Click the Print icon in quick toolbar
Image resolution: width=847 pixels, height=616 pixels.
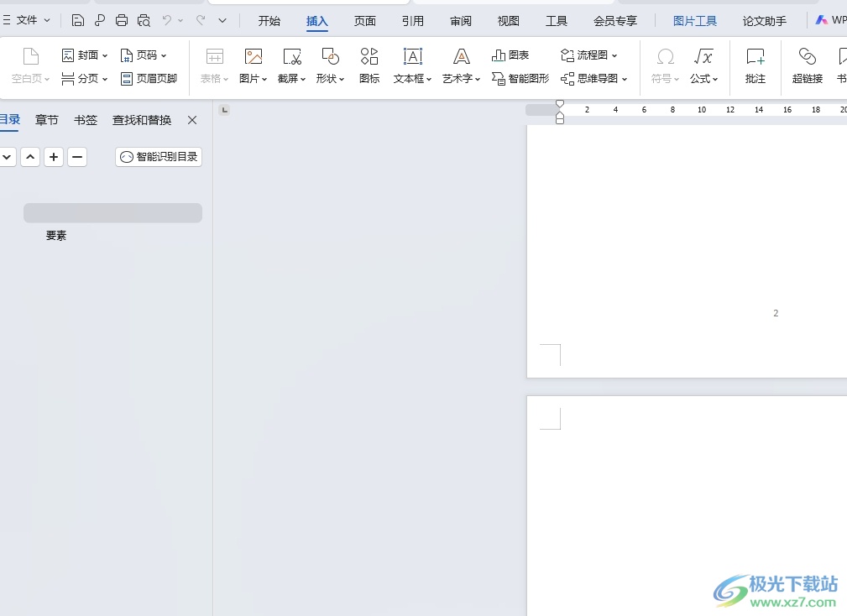[x=122, y=20]
